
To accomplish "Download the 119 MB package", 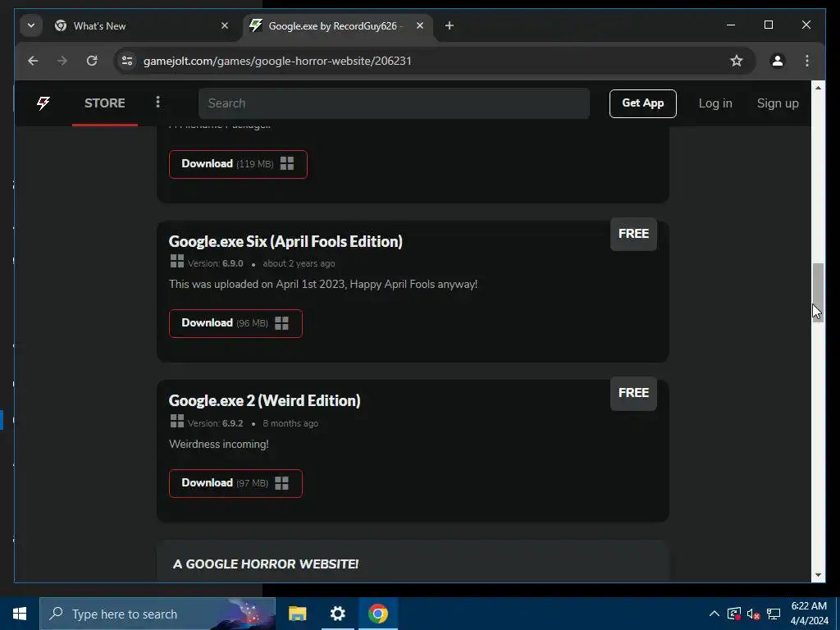I will pyautogui.click(x=238, y=164).
